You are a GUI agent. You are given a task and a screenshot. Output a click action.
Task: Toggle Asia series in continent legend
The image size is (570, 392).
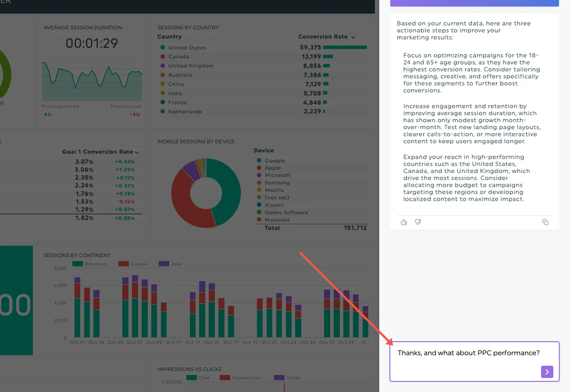(x=170, y=264)
